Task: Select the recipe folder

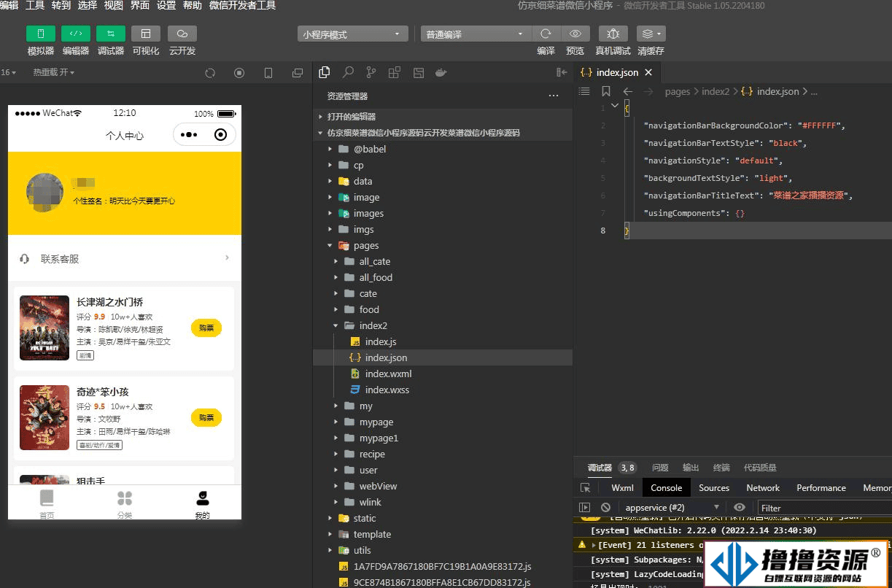Action: click(443, 454)
